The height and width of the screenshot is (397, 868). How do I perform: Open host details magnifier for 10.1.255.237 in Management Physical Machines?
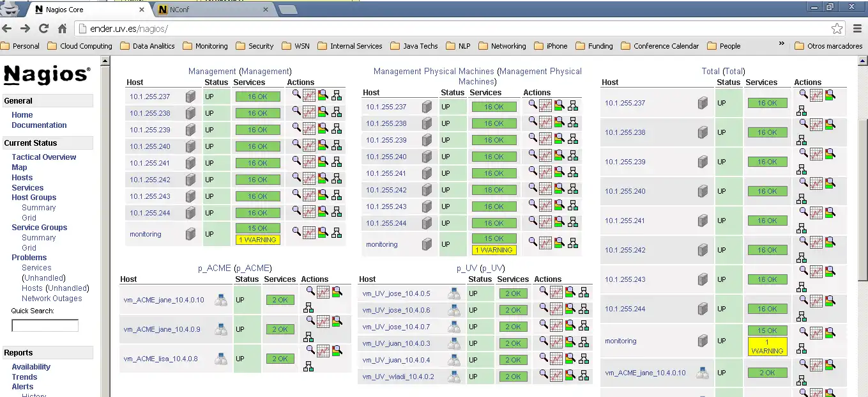point(533,104)
